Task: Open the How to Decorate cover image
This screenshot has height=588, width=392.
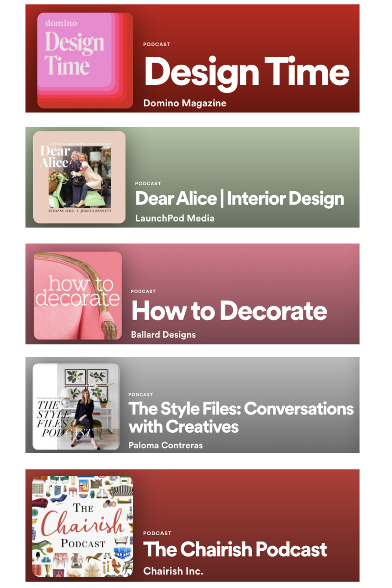Action: (77, 295)
